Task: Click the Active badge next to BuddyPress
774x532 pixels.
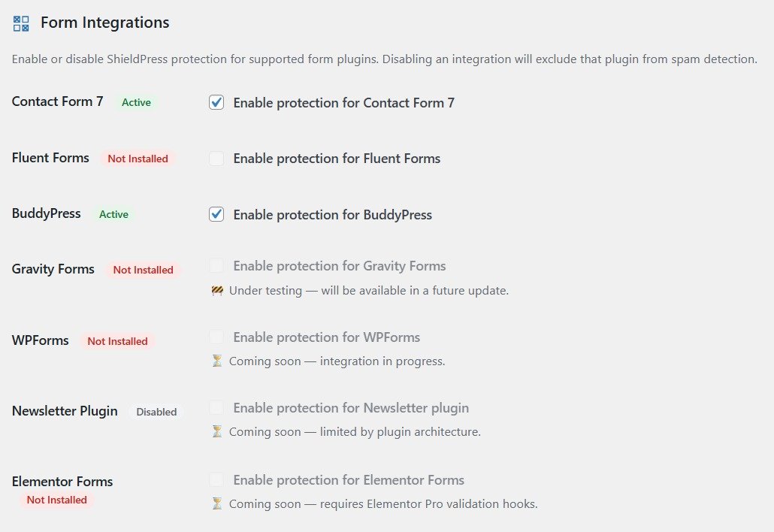Action: coord(113,214)
